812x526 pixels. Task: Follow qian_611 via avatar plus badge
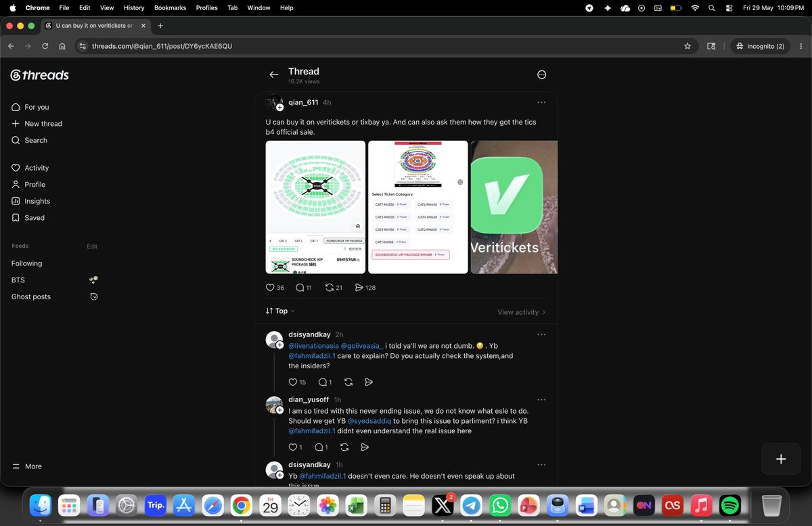tap(279, 108)
